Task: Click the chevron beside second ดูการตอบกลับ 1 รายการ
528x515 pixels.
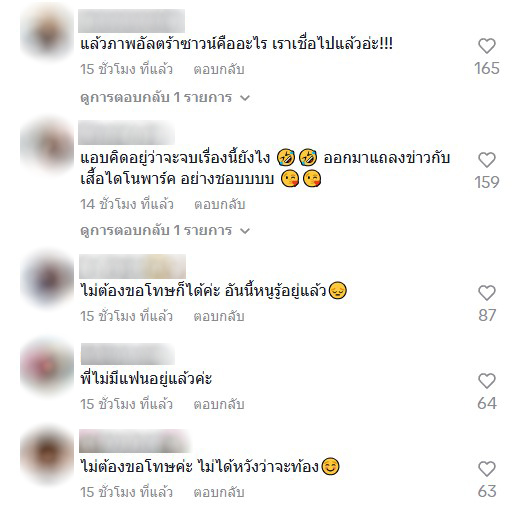Action: 245,231
